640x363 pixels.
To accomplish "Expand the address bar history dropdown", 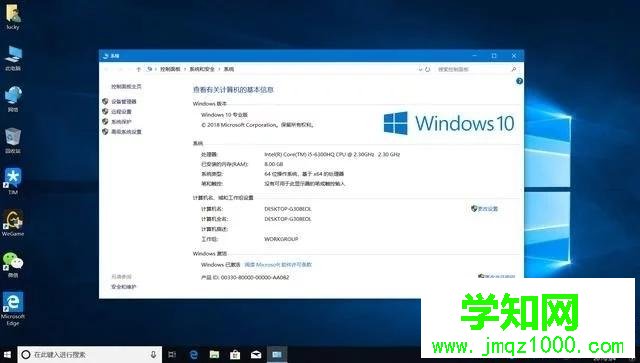I will [x=420, y=69].
